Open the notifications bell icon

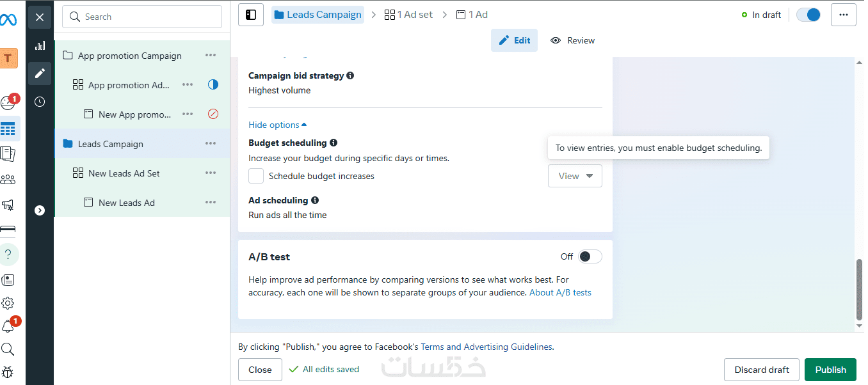[8, 326]
